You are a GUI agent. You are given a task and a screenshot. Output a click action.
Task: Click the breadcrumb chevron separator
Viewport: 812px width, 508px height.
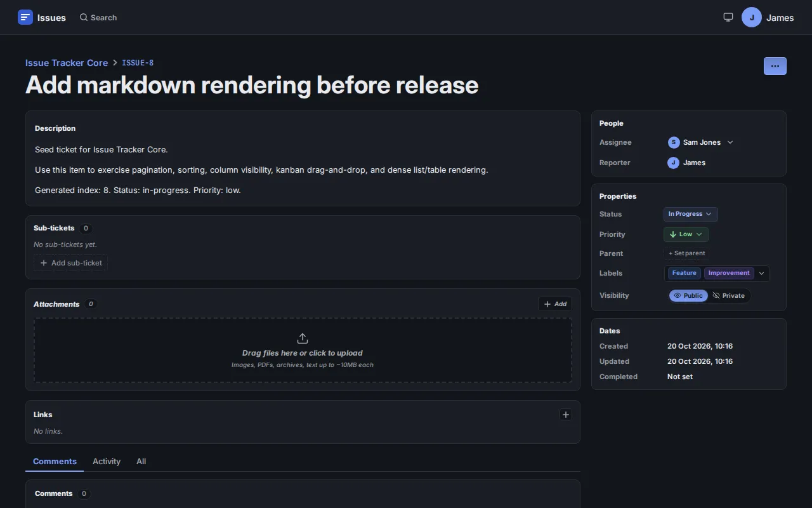click(x=115, y=63)
